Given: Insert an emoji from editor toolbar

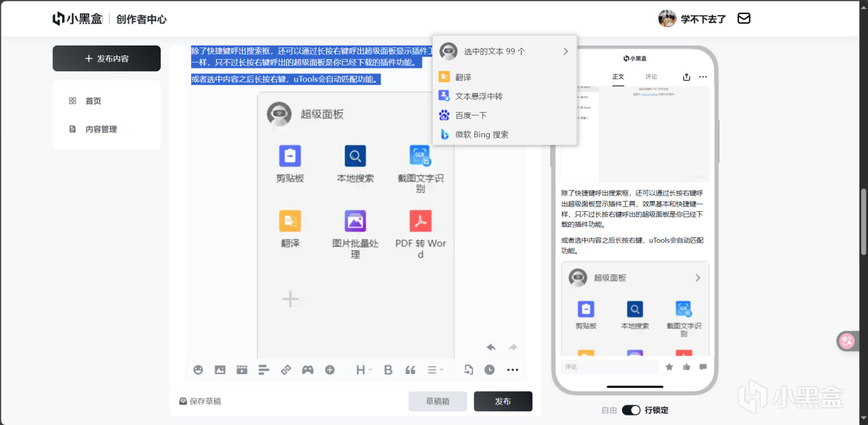Looking at the screenshot, I should pyautogui.click(x=198, y=370).
